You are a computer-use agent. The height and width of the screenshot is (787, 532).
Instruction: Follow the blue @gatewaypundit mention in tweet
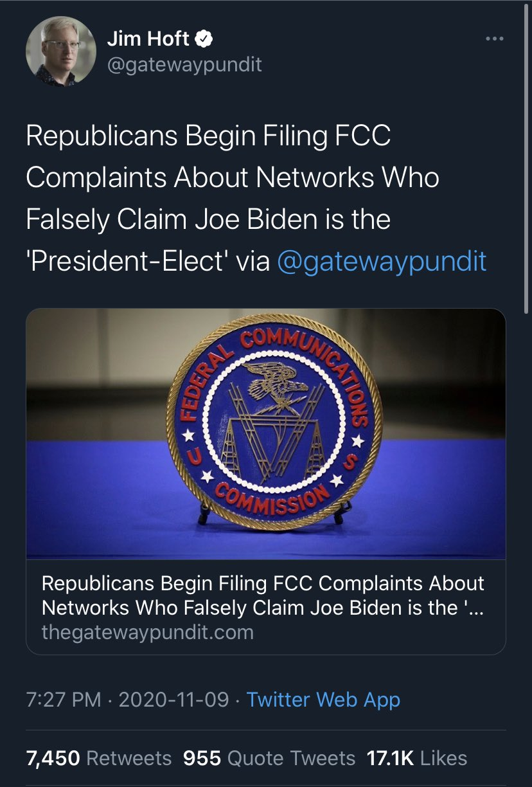point(382,261)
